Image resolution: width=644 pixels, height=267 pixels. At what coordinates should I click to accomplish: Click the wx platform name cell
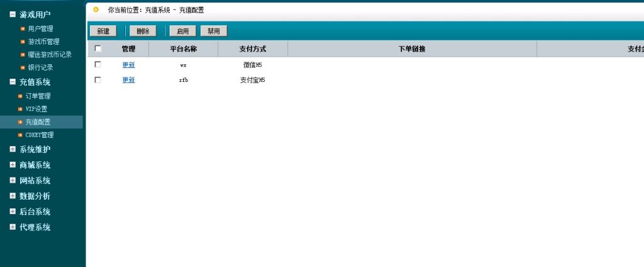(183, 65)
